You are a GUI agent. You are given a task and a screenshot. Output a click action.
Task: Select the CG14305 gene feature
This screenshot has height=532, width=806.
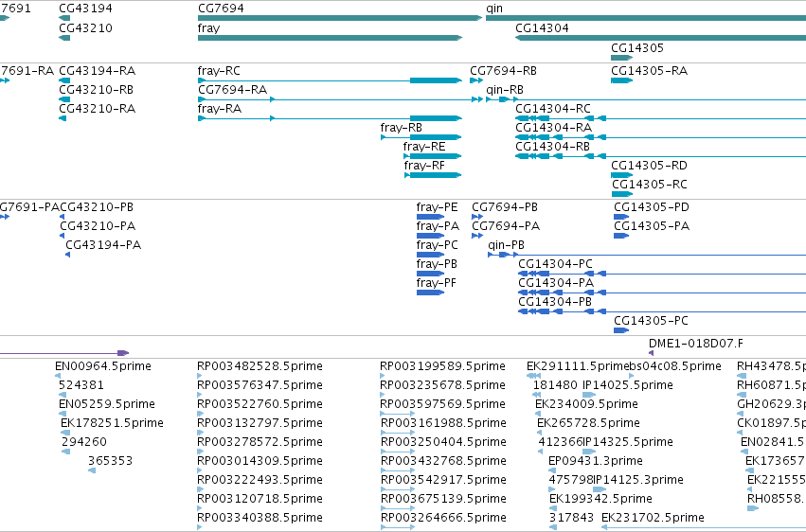click(622, 58)
